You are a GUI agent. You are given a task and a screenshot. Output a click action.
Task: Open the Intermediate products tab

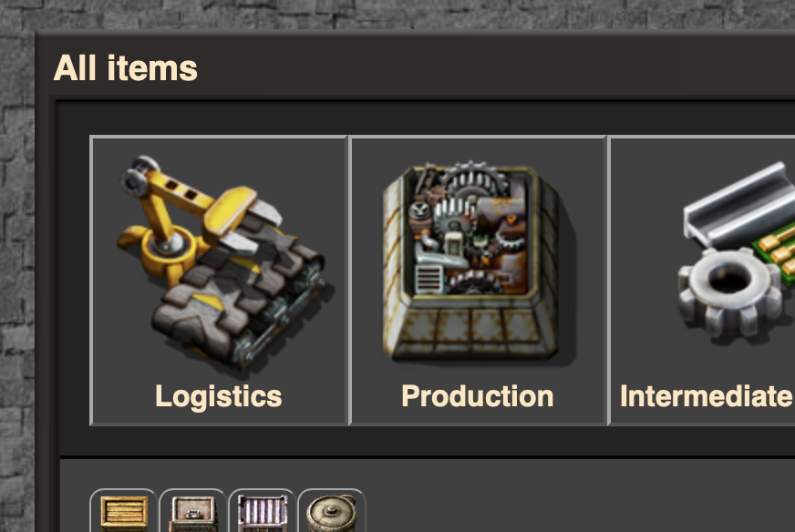[x=702, y=281]
